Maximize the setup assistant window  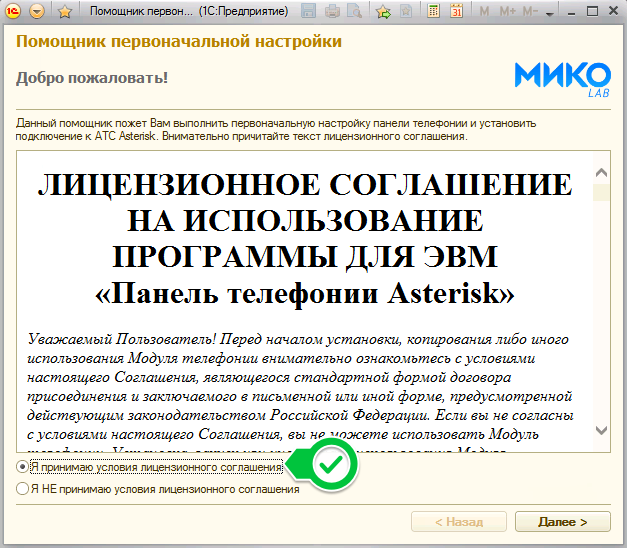[592, 11]
